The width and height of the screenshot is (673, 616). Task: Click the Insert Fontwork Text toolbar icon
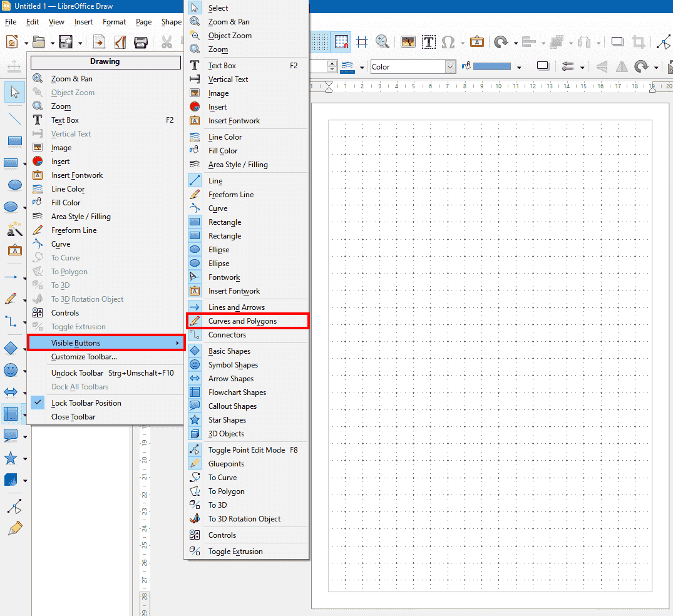tap(476, 42)
